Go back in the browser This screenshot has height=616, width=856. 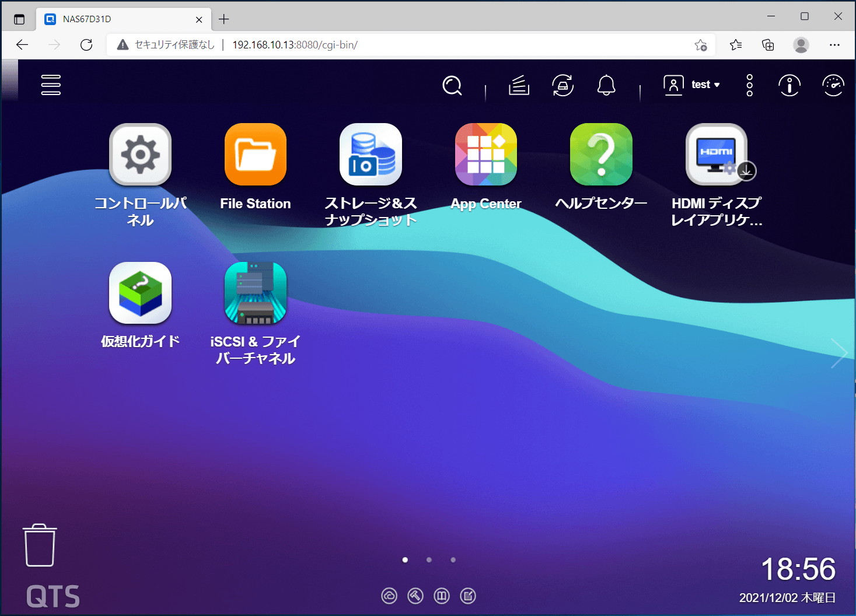pyautogui.click(x=22, y=45)
